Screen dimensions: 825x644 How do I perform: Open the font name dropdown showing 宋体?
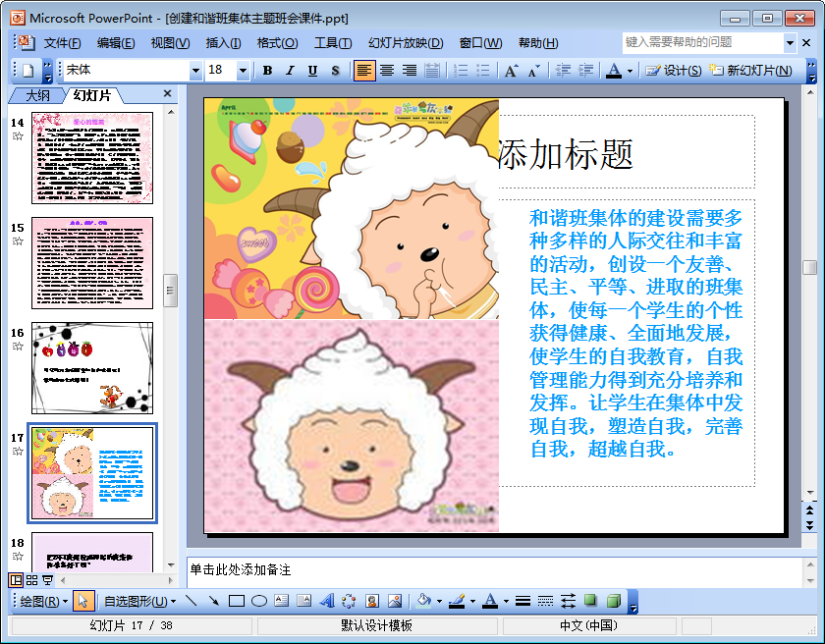195,70
